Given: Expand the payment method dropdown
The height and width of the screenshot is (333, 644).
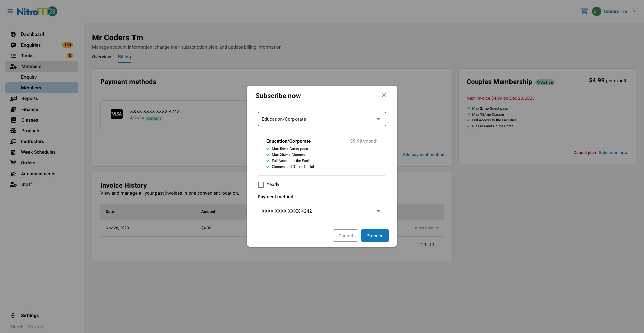Looking at the screenshot, I should (x=322, y=211).
